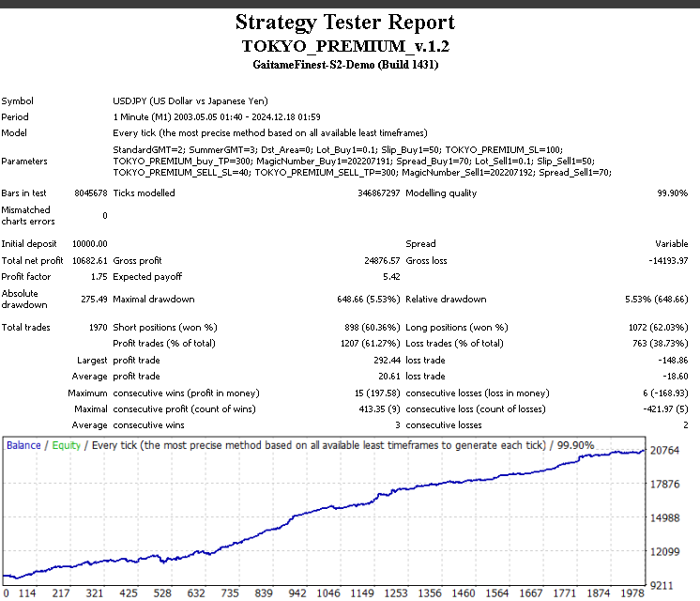Click the Balance legend label in chart
700x601 pixels.
(x=23, y=445)
